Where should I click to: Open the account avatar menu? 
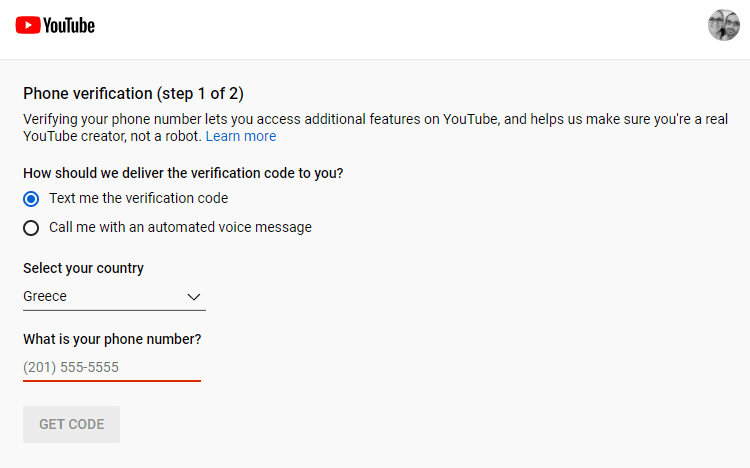click(724, 25)
